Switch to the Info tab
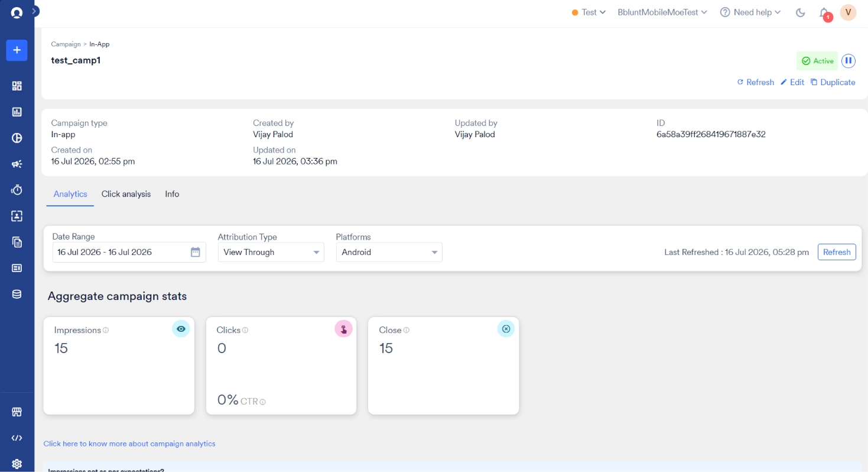The image size is (868, 472). click(172, 194)
